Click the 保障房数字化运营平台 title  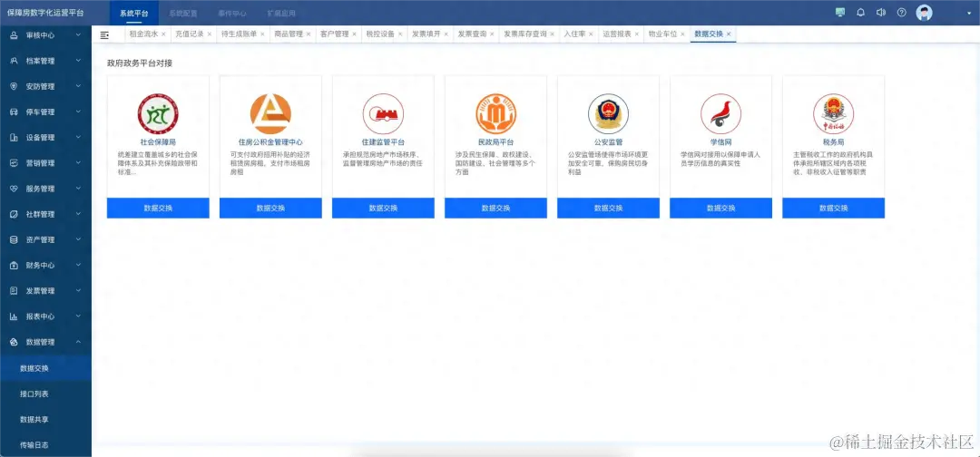[x=44, y=13]
